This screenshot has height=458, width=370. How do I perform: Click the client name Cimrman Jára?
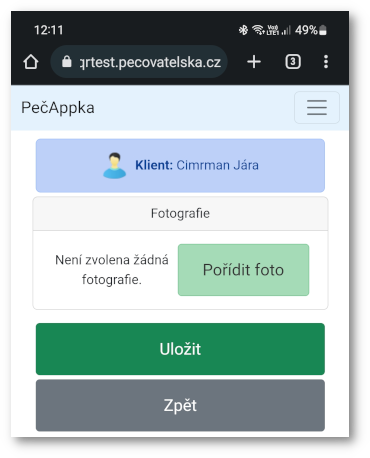coord(217,165)
